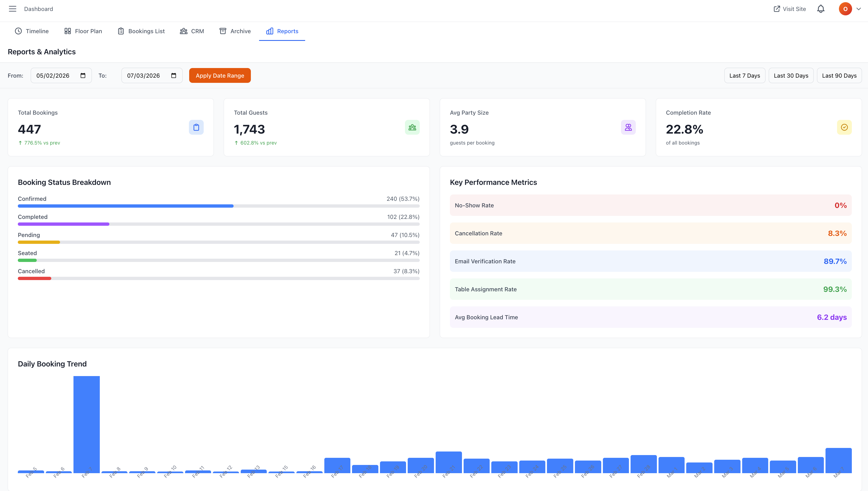Click the notification bell icon
Screen dimensions: 868x491
point(821,9)
